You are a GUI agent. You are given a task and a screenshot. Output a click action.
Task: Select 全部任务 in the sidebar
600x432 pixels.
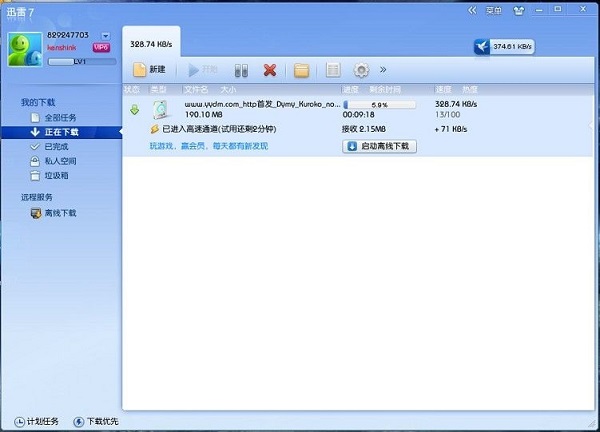click(x=60, y=117)
